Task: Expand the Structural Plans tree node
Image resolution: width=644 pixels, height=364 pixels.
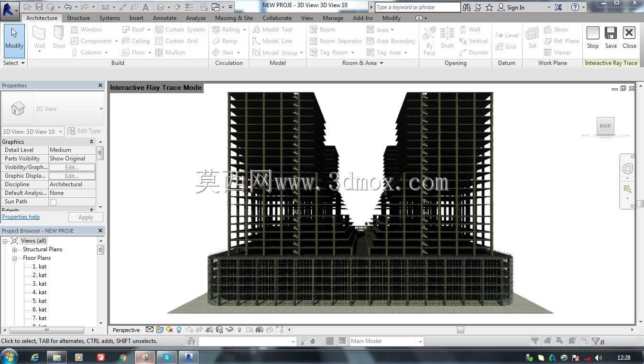Action: click(x=14, y=249)
